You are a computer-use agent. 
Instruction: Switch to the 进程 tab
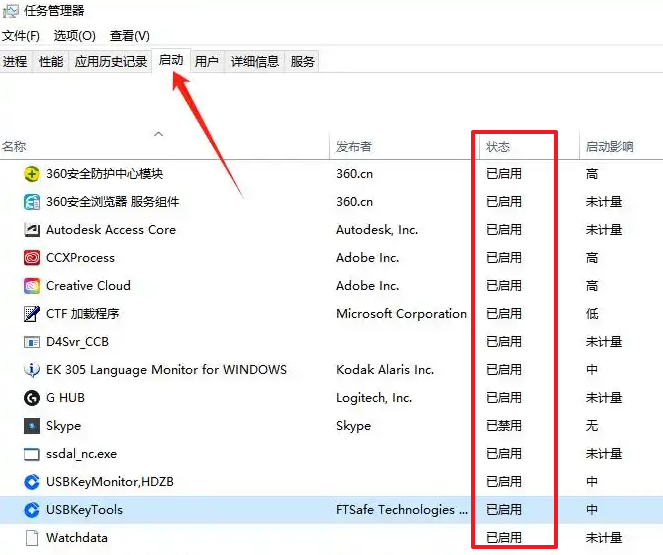[x=15, y=62]
